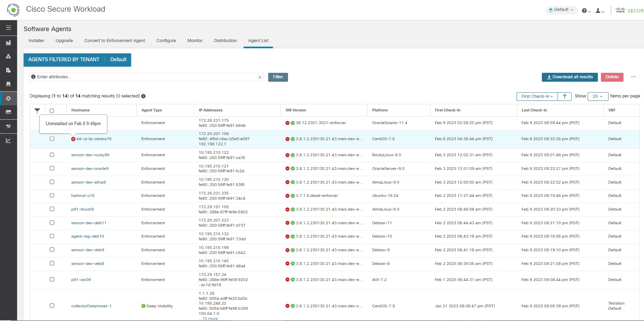Viewport: 644px width, 321px height.
Task: Click the Enter attributes filter field
Action: (146, 77)
